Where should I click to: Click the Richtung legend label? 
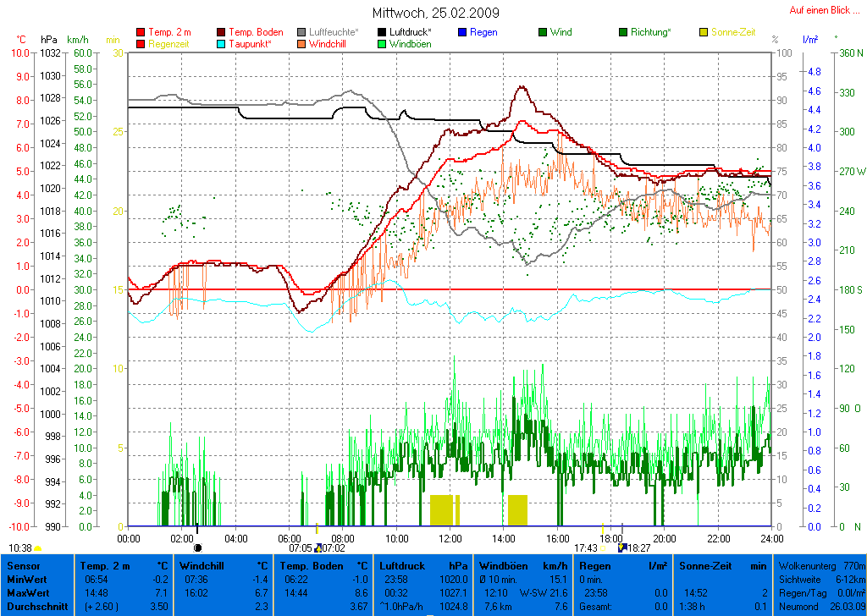(650, 32)
